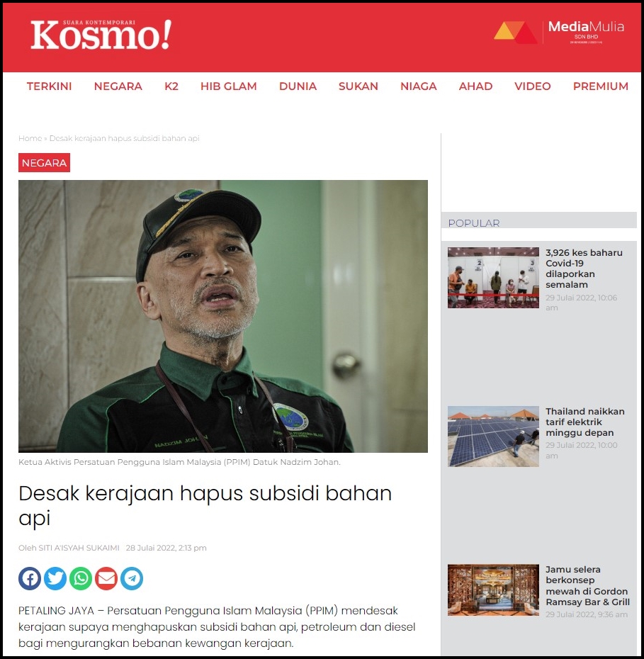Share article through WhatsApp icon

click(81, 578)
